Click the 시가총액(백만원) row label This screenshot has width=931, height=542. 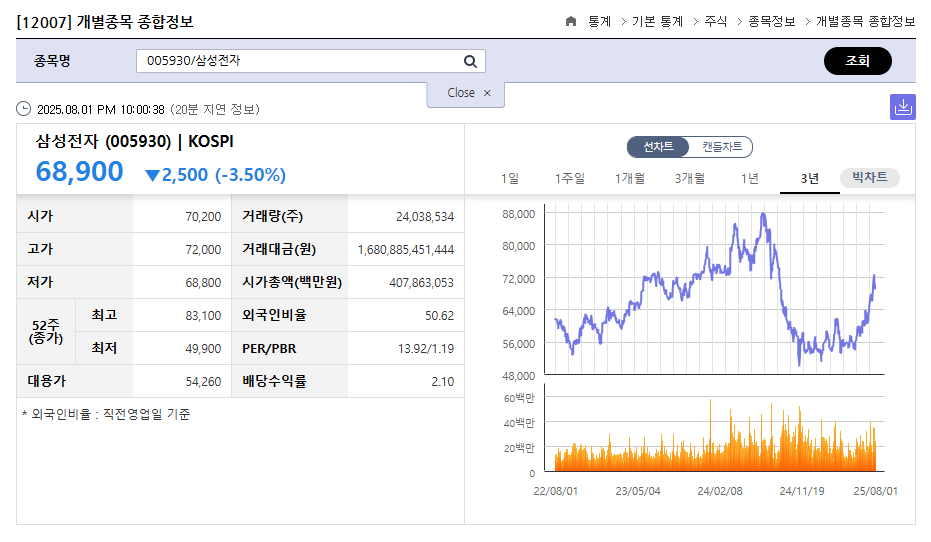292,282
